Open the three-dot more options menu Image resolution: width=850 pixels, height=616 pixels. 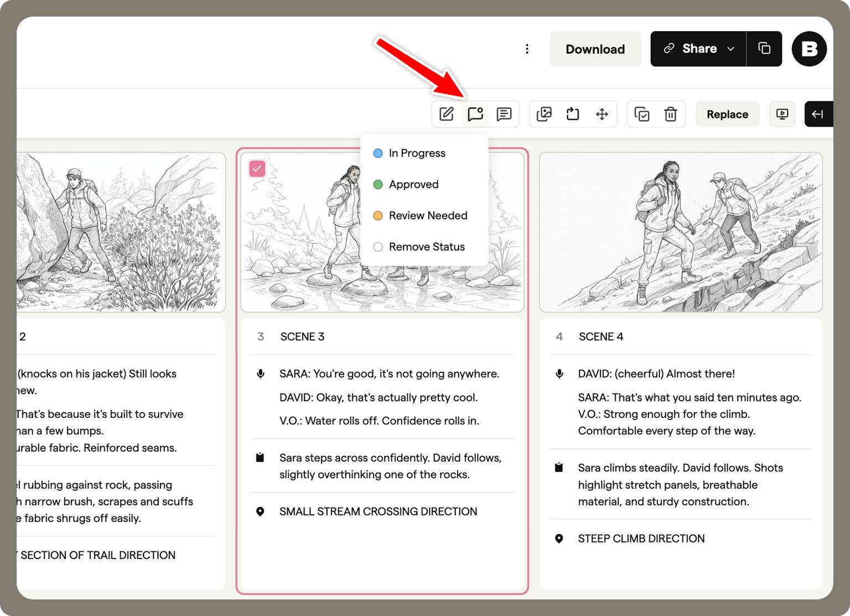pyautogui.click(x=527, y=49)
